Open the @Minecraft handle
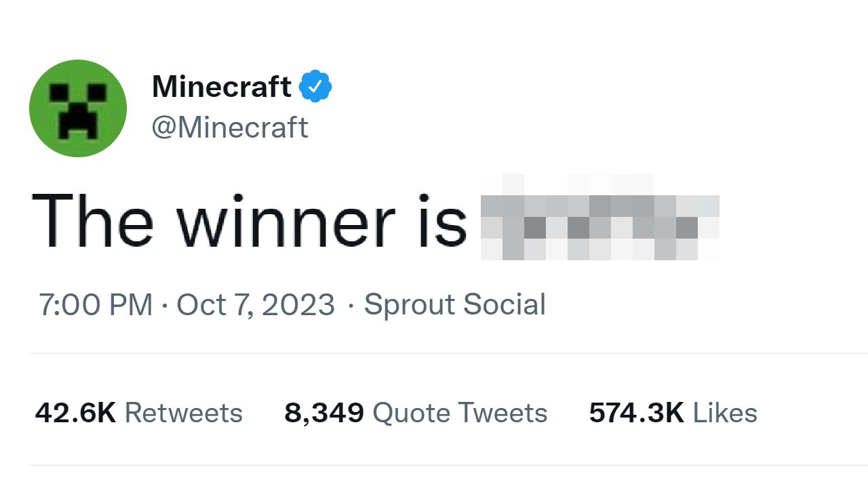The width and height of the screenshot is (868, 488). pyautogui.click(x=231, y=127)
